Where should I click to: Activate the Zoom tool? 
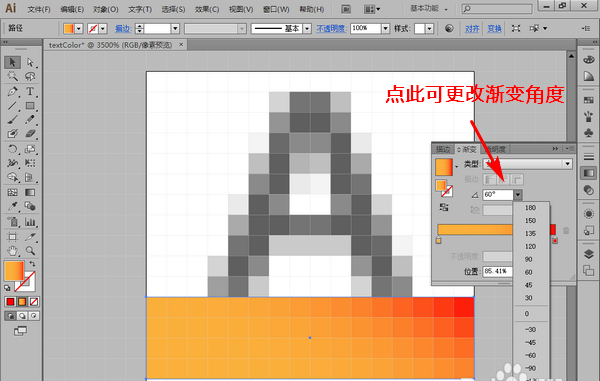[x=30, y=251]
